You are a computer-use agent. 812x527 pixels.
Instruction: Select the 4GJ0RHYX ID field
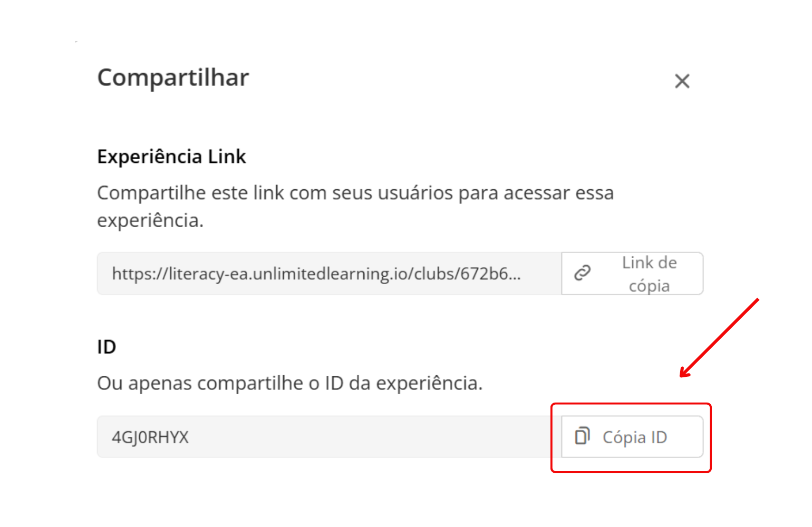click(330, 437)
